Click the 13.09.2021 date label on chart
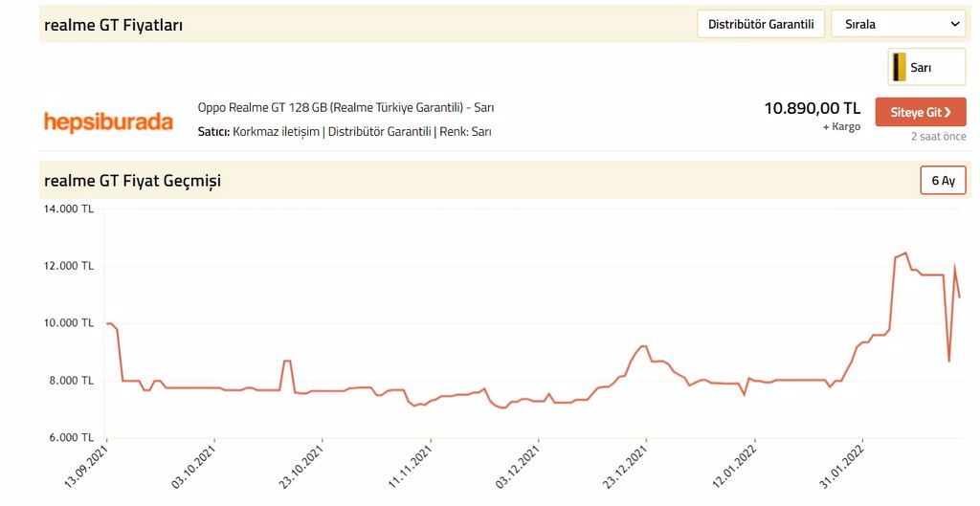Viewport: 980px width, 506px height. point(87,467)
